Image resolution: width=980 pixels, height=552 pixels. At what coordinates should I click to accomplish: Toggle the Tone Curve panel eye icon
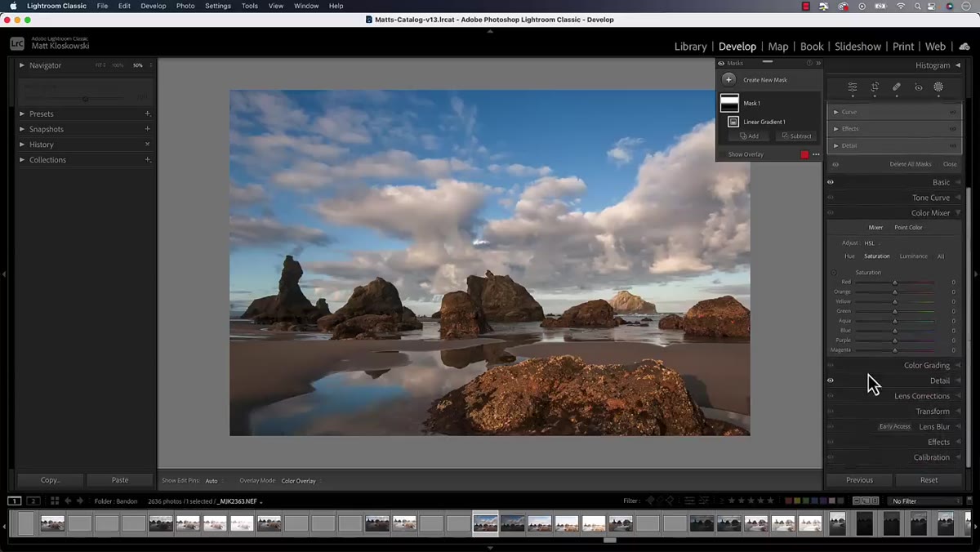tap(831, 198)
